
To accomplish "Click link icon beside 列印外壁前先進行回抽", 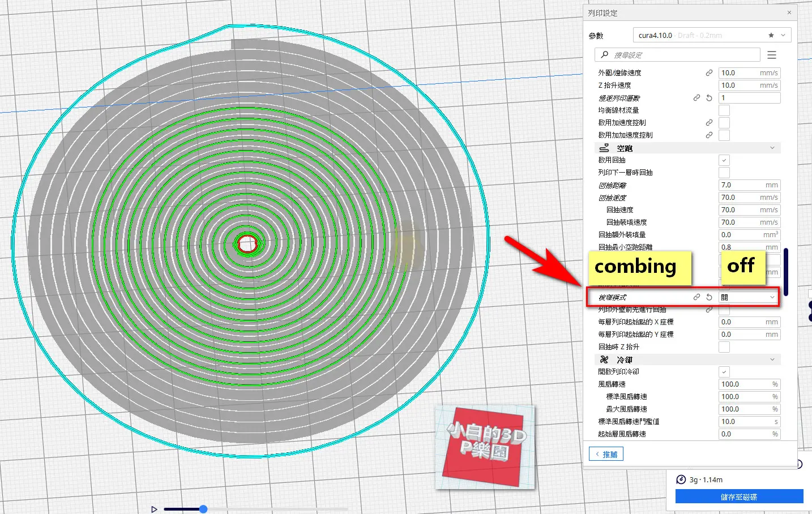I will pos(709,310).
